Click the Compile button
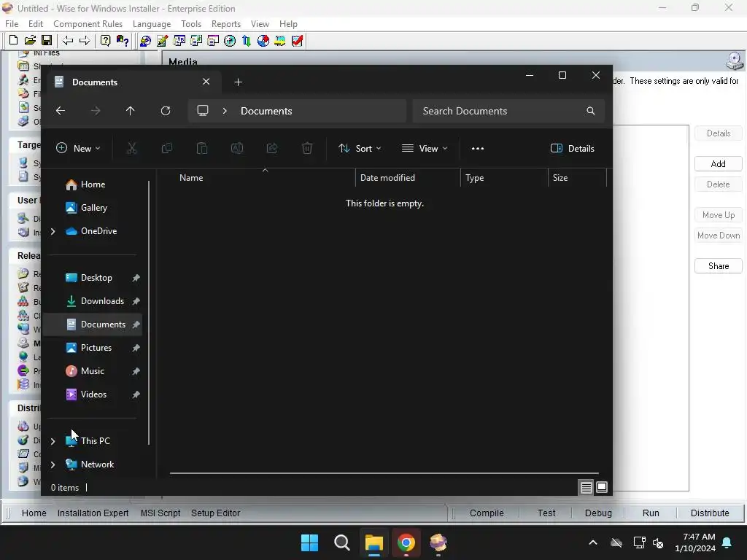Image resolution: width=747 pixels, height=560 pixels. (x=487, y=513)
